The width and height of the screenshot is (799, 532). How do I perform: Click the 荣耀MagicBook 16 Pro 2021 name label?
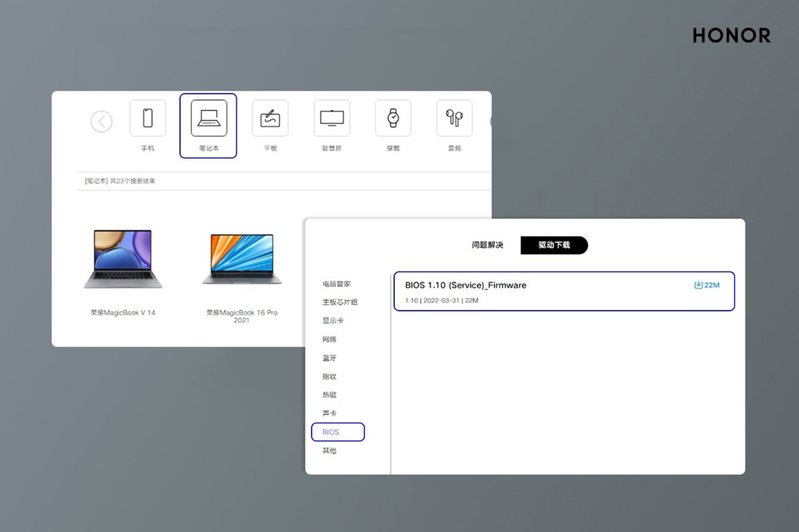click(242, 316)
